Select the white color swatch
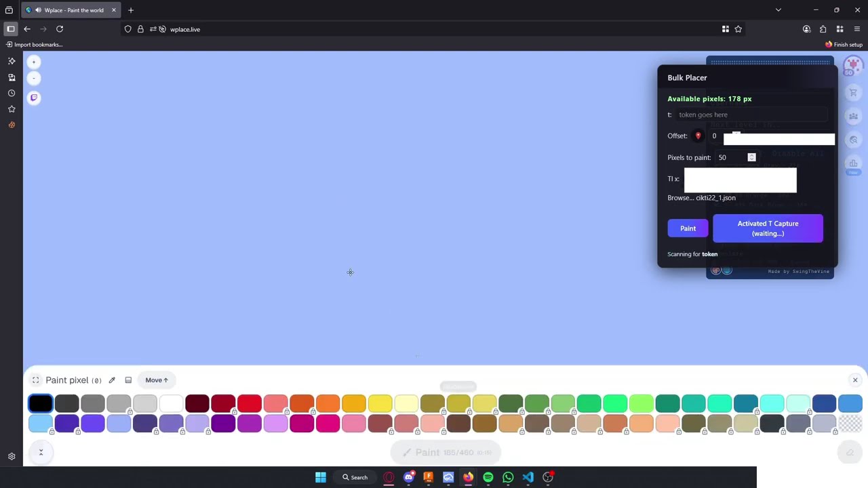Viewport: 868px width, 488px height. [x=171, y=404]
